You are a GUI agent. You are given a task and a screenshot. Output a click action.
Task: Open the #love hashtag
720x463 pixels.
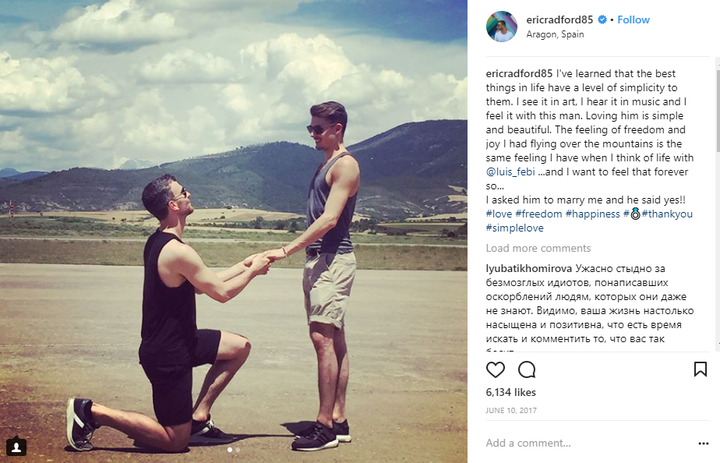499,214
